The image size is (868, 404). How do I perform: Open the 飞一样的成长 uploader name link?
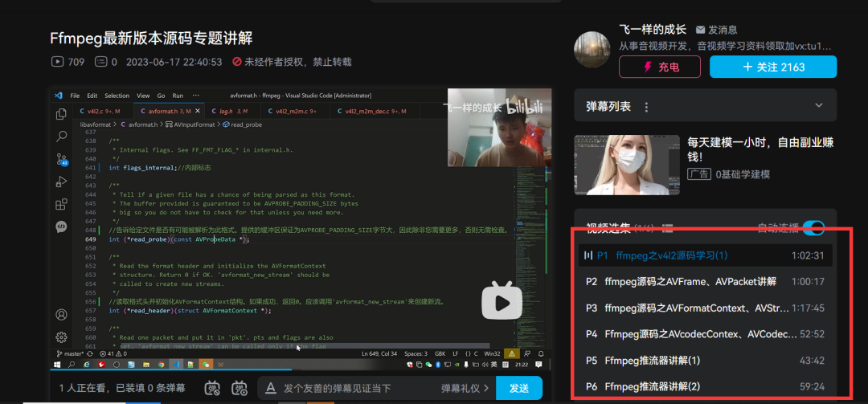653,30
